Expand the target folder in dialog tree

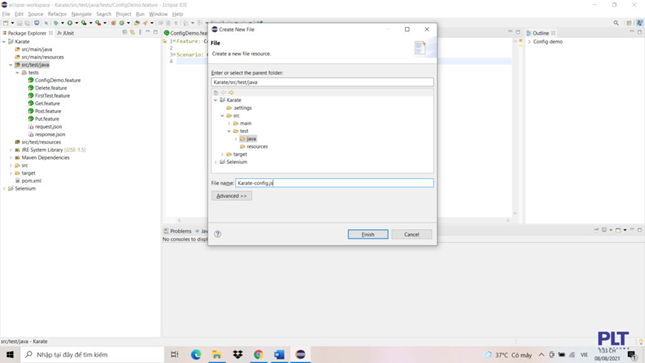pos(223,154)
